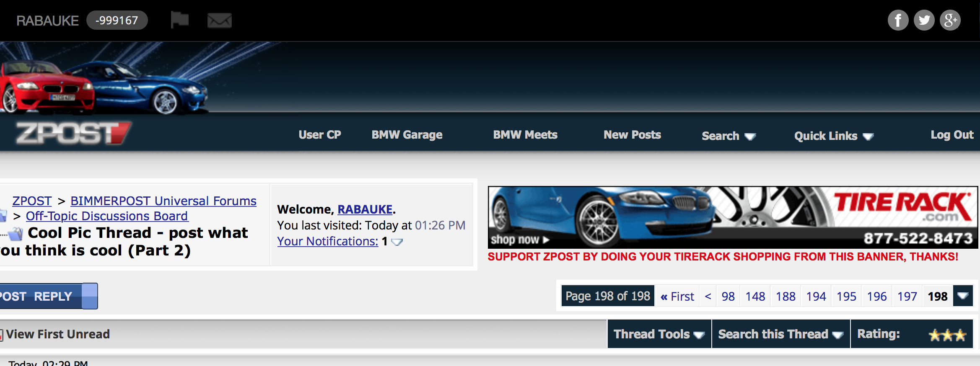Image resolution: width=980 pixels, height=366 pixels.
Task: Open the Google Plus social icon
Action: click(950, 20)
